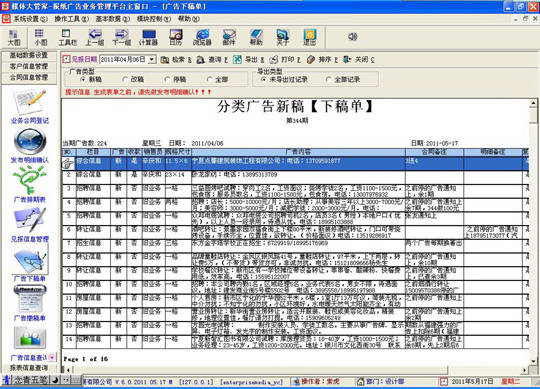
Task: Open the 见报日期 date dropdown arrow
Action: click(152, 60)
